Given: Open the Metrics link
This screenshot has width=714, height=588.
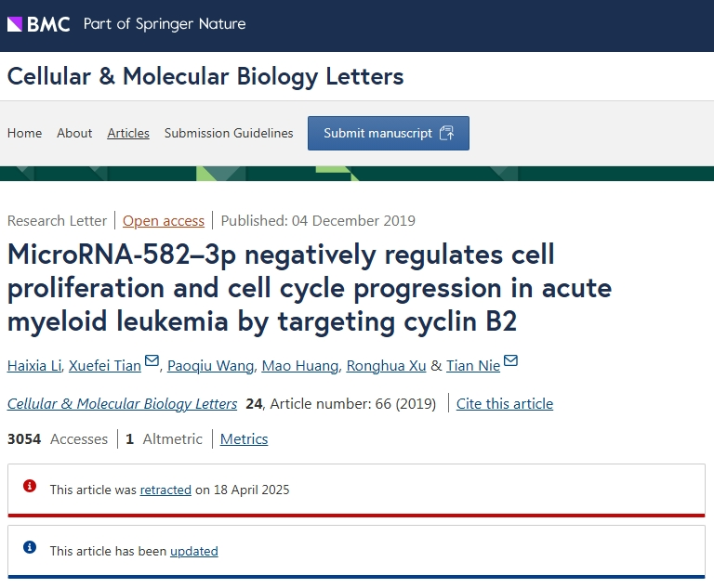Looking at the screenshot, I should click(245, 439).
